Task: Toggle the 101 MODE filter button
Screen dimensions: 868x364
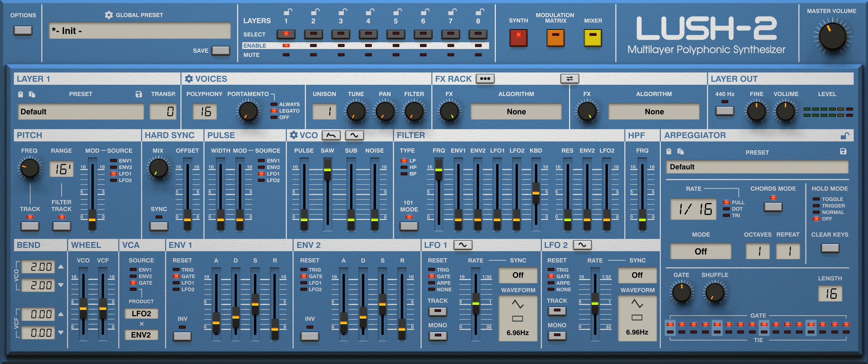Action: [x=409, y=226]
